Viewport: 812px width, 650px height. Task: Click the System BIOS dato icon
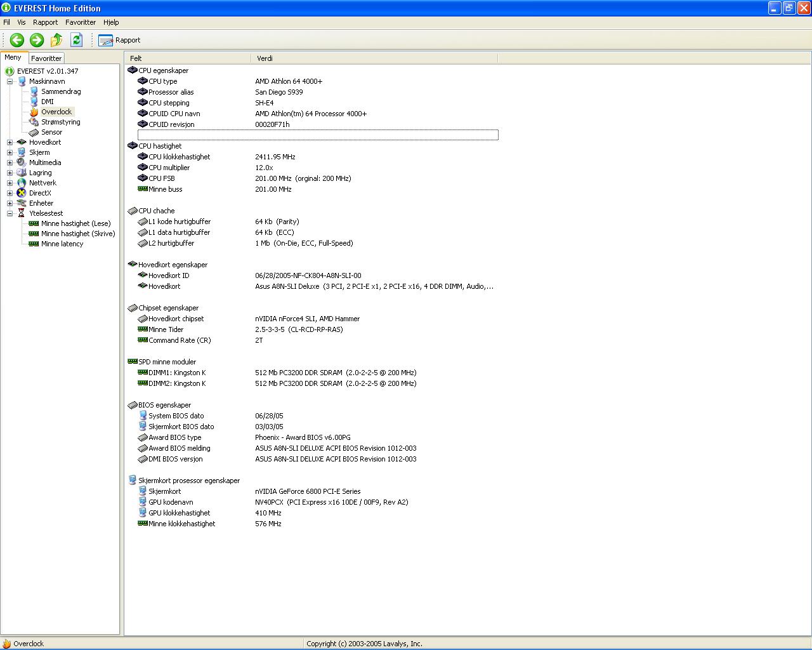(143, 416)
